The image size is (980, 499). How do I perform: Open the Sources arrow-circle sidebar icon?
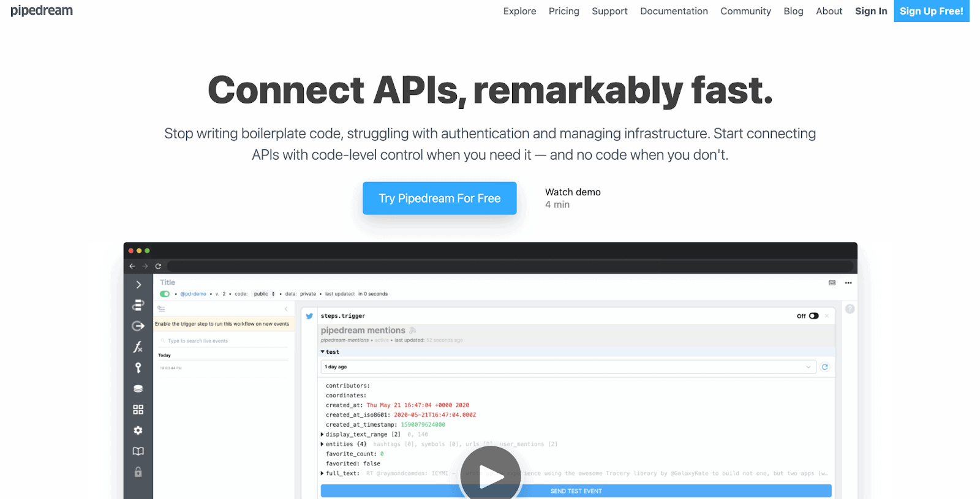tap(138, 326)
